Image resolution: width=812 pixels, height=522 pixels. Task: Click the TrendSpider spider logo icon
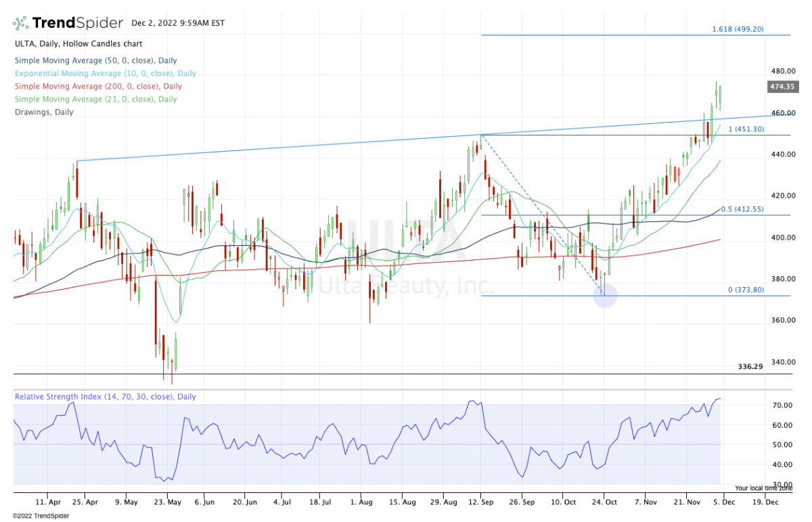pos(21,23)
